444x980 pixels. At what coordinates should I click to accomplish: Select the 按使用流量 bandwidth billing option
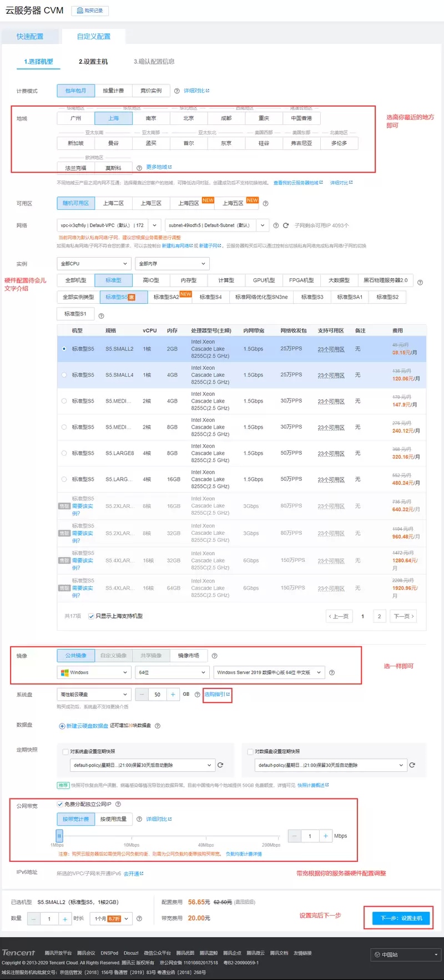click(113, 819)
